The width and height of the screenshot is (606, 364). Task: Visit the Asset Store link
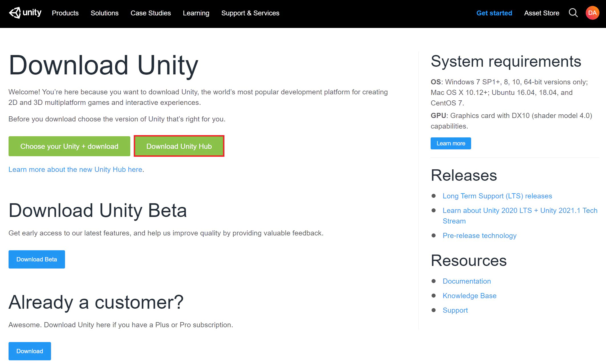click(542, 13)
